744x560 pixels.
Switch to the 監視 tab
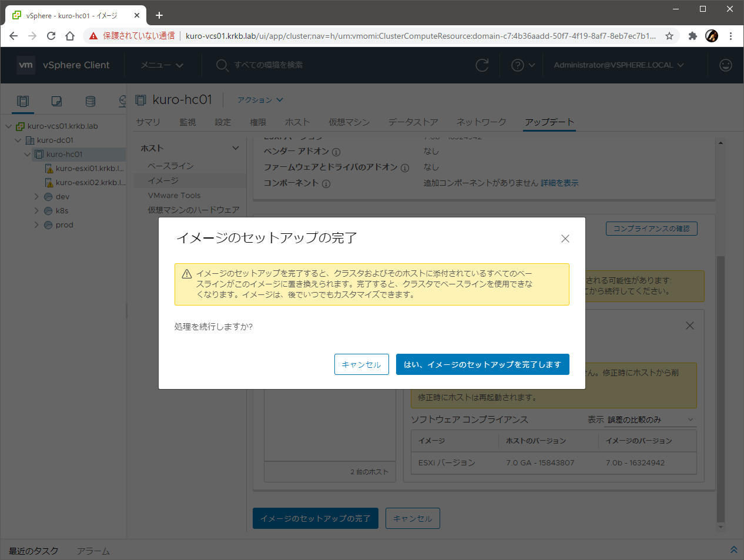click(x=187, y=122)
